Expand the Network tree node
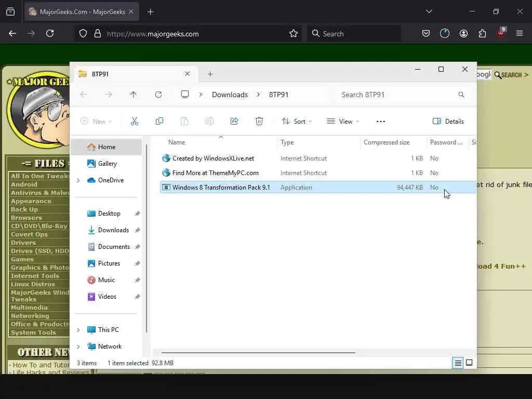 coord(78,347)
